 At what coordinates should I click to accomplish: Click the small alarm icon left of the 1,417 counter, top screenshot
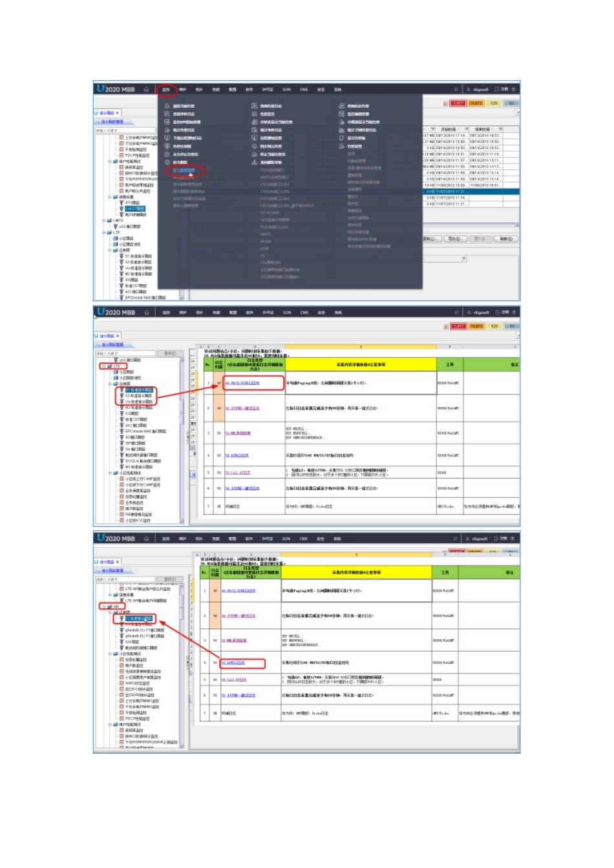click(x=445, y=103)
